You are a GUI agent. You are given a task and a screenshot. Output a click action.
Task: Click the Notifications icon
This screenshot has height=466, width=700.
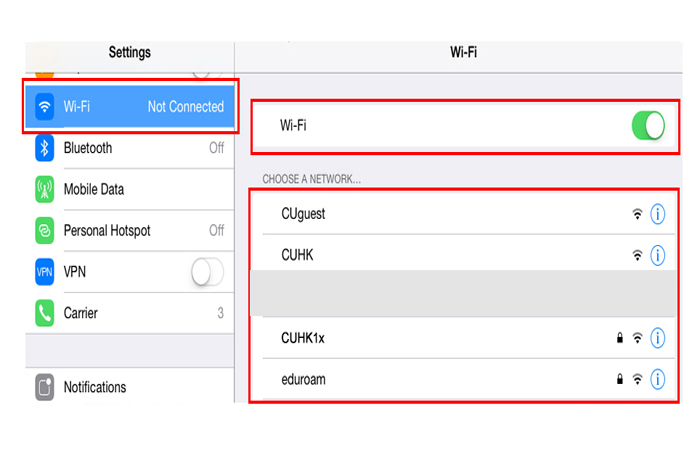click(45, 387)
